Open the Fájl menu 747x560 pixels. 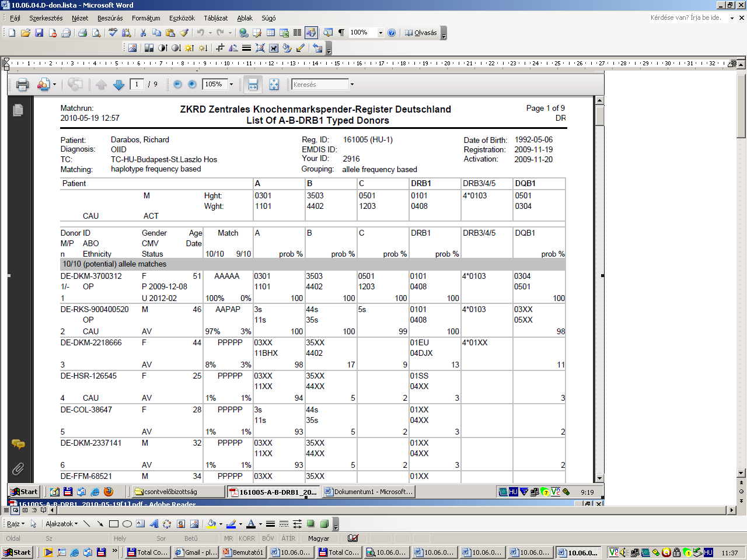click(15, 18)
